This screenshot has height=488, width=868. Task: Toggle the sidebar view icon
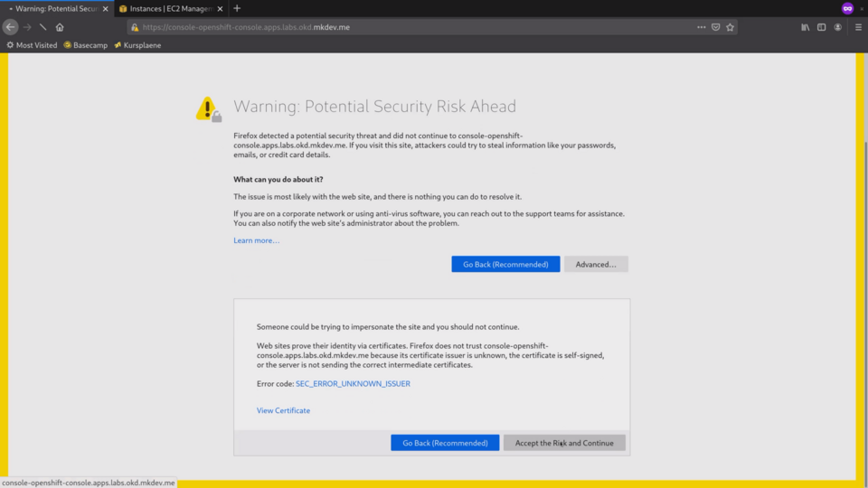(x=822, y=27)
